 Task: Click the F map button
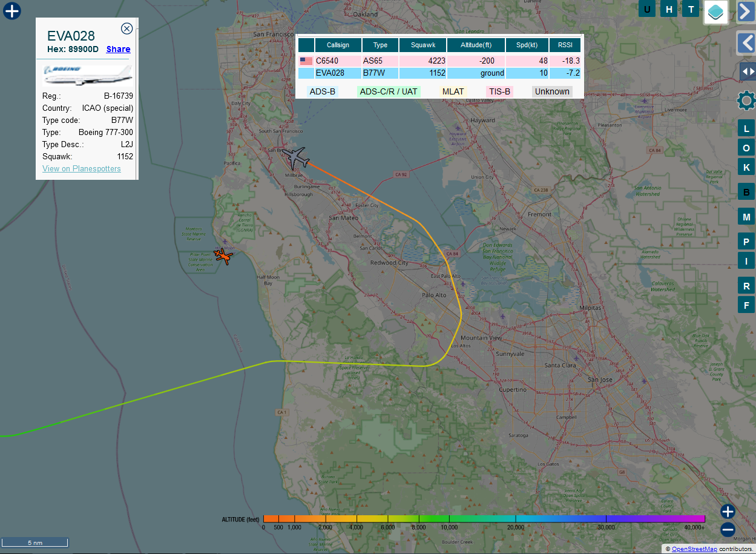[x=746, y=305]
